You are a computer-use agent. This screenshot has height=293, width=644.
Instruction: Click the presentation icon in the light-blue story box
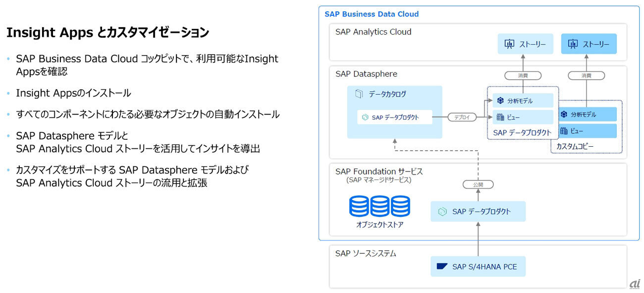pyautogui.click(x=509, y=44)
